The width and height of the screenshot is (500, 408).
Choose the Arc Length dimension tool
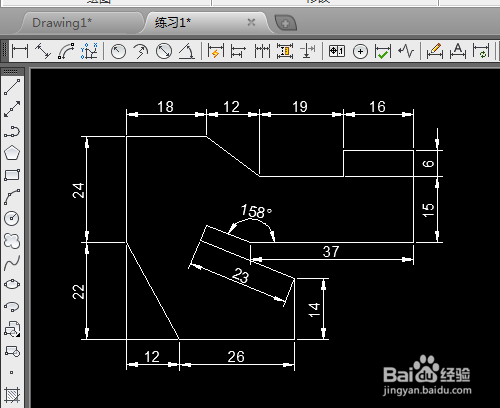[x=66, y=51]
